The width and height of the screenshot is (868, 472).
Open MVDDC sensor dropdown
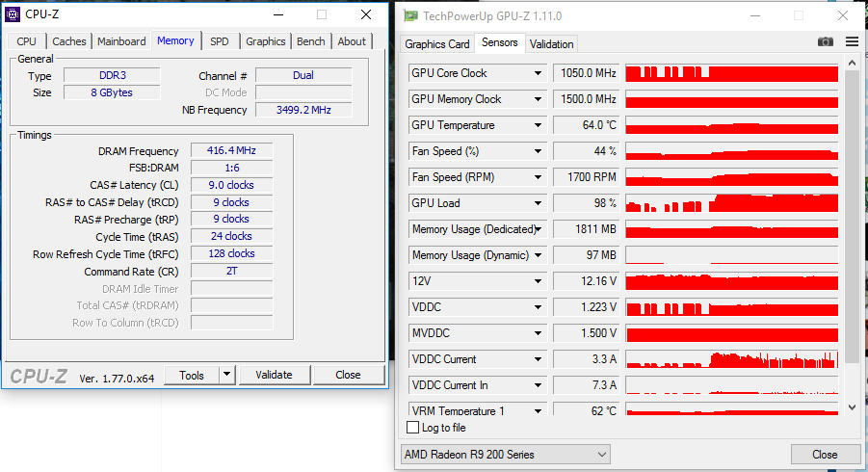coord(538,333)
